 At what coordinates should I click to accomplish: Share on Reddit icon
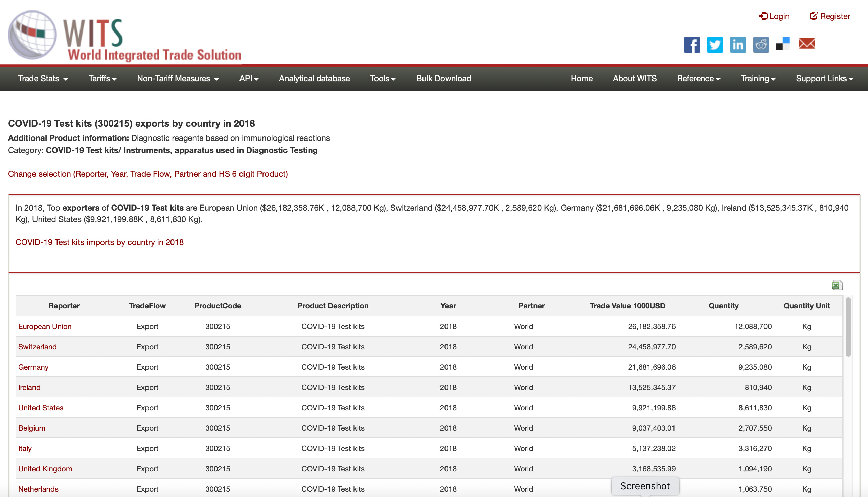(x=760, y=44)
